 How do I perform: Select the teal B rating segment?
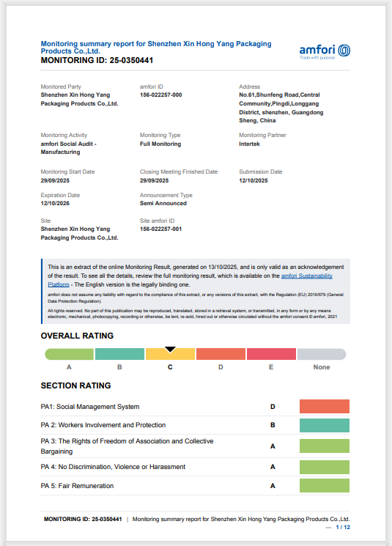pyautogui.click(x=119, y=354)
